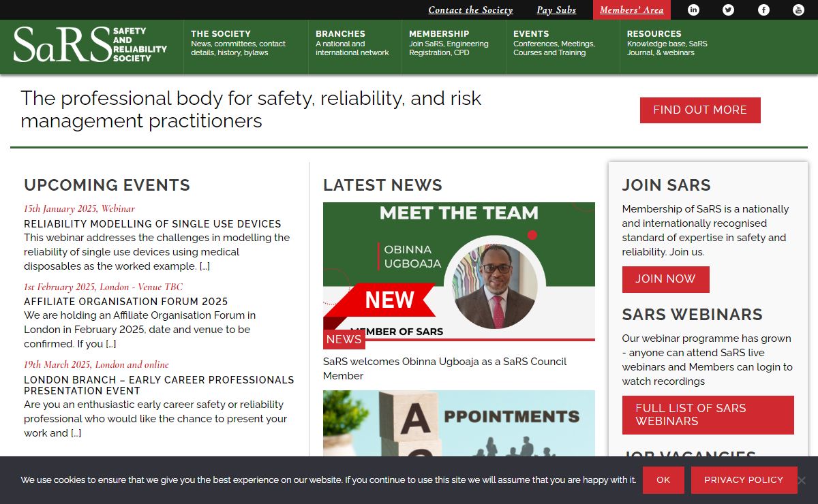
Task: Click the Latest News heading
Action: tap(382, 185)
